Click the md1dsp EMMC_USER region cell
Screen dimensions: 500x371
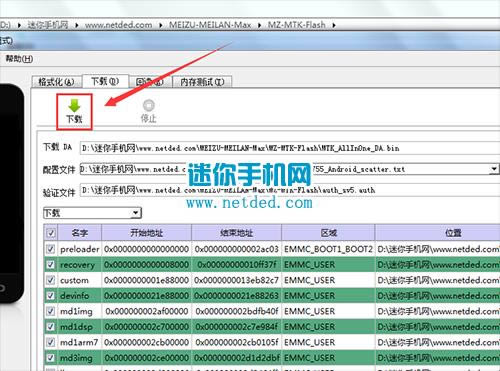(328, 327)
